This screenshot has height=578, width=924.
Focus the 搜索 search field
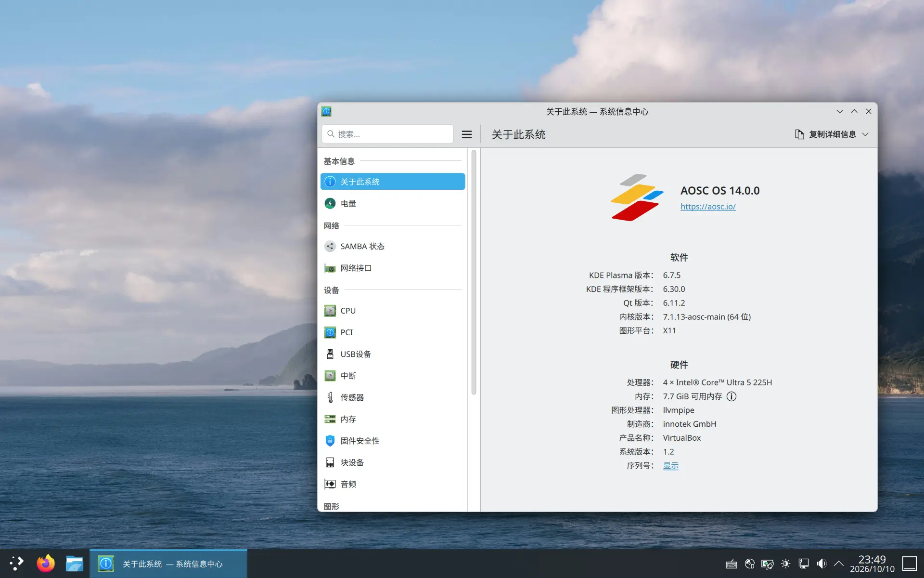coord(387,134)
